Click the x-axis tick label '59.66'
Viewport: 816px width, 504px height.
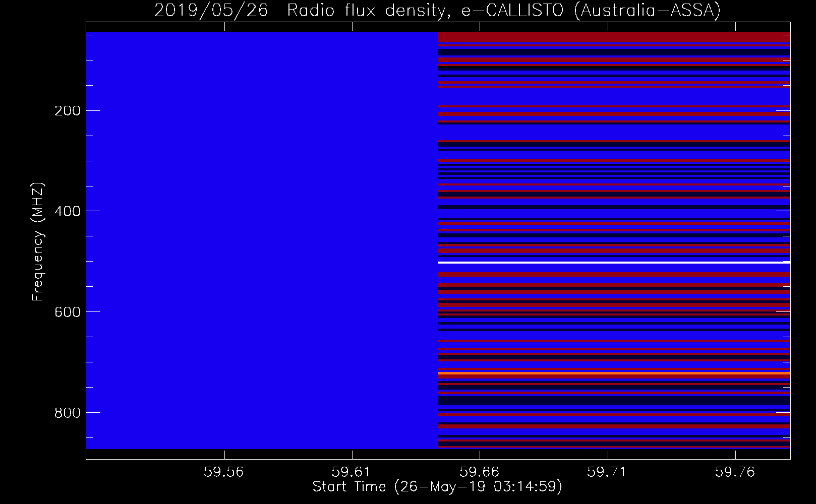pos(480,472)
